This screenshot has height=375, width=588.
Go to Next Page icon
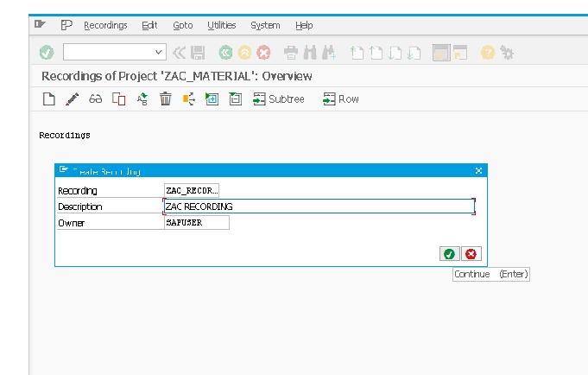tap(395, 53)
